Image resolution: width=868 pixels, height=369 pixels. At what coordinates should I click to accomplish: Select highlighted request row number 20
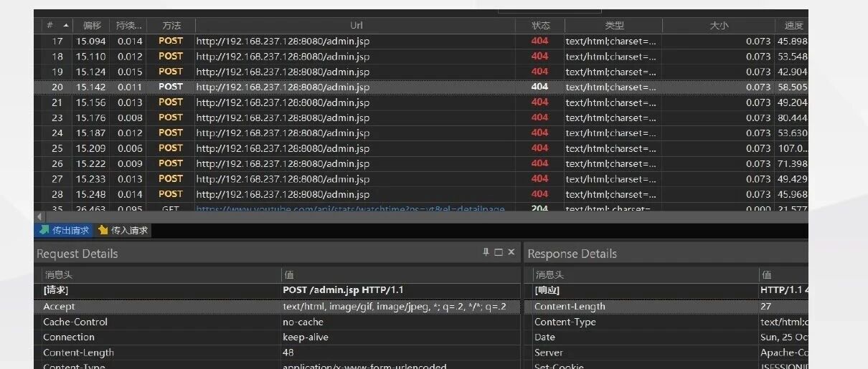click(x=421, y=87)
